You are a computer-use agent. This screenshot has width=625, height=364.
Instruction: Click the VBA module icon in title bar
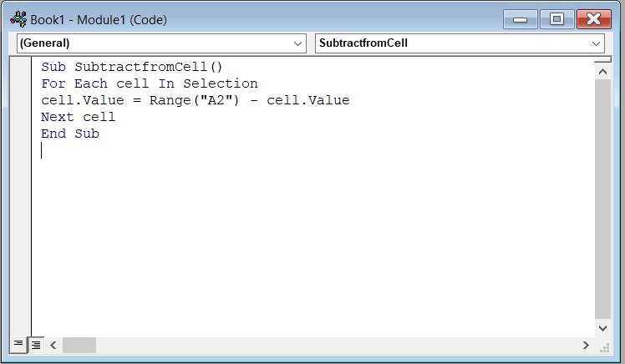click(18, 19)
